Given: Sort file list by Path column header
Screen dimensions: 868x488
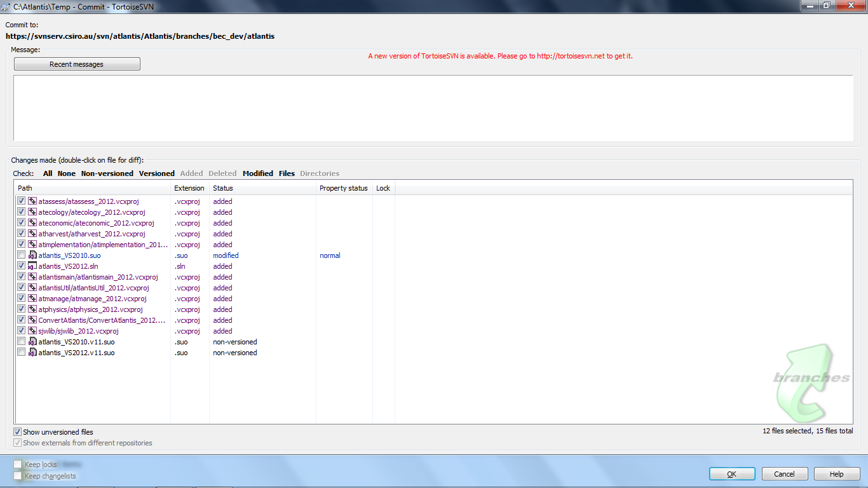Looking at the screenshot, I should click(92, 188).
